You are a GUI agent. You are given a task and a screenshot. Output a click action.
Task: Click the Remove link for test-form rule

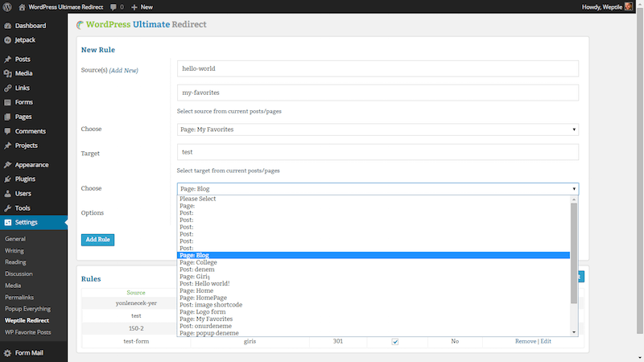[x=525, y=341]
